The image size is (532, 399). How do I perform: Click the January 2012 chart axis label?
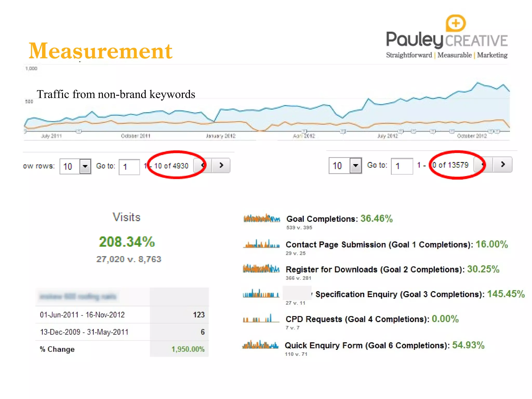(x=221, y=136)
